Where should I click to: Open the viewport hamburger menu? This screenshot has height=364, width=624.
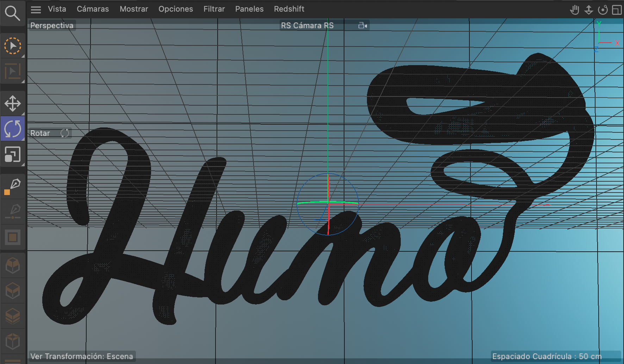(36, 10)
